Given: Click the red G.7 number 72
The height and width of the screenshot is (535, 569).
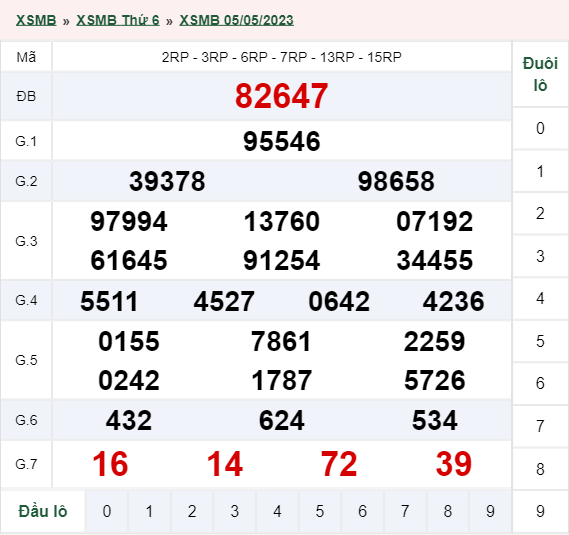Looking at the screenshot, I should (339, 464).
